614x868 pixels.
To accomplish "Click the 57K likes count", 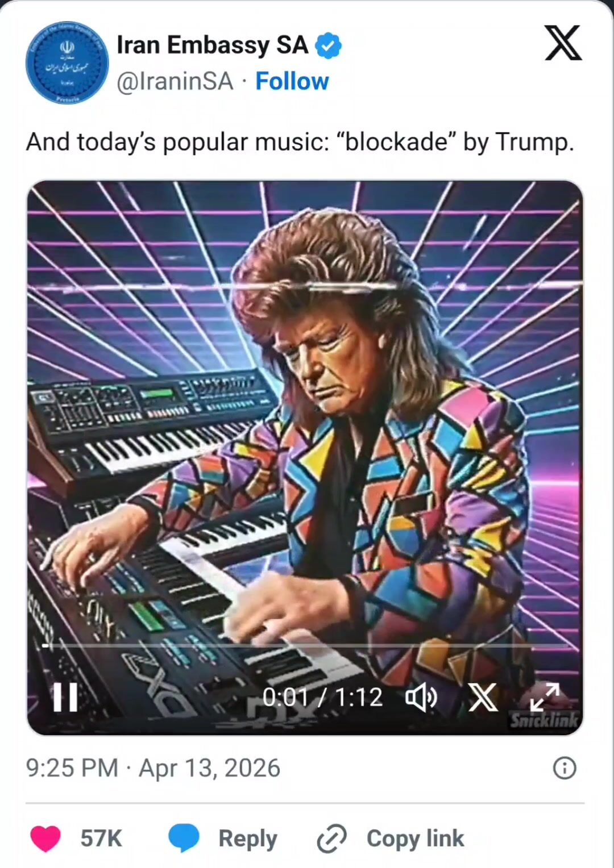I will click(101, 838).
